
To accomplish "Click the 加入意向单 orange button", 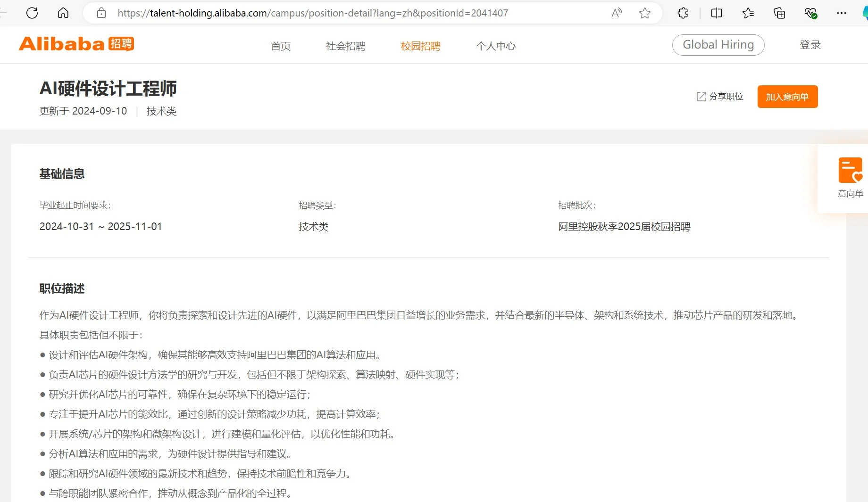I will pyautogui.click(x=787, y=97).
